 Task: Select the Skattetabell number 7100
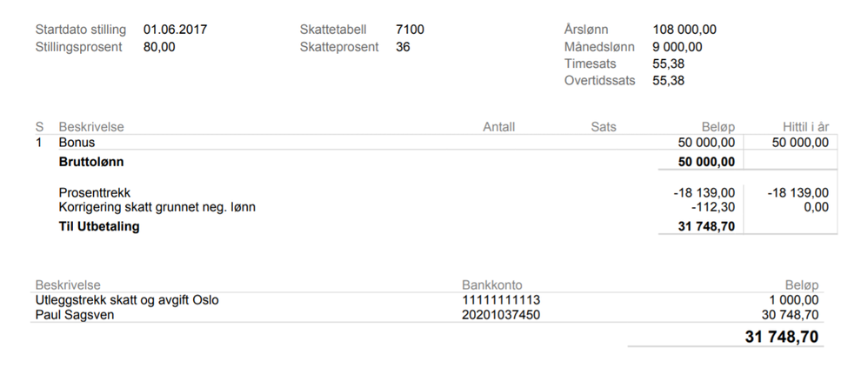pyautogui.click(x=410, y=30)
